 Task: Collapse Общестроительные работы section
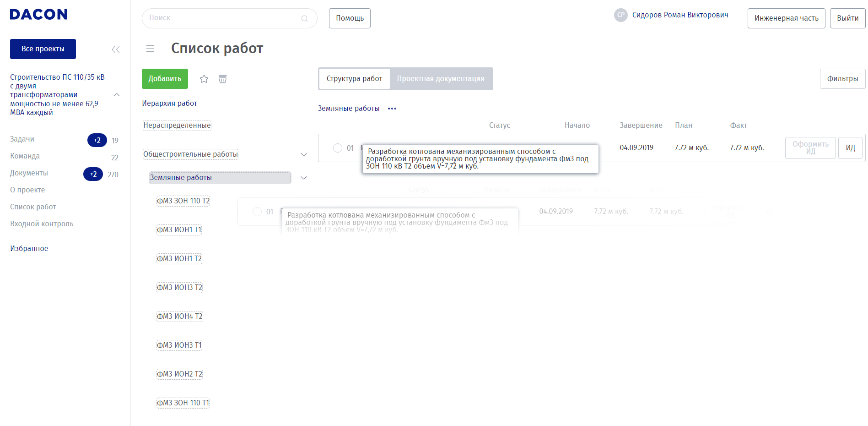point(303,154)
